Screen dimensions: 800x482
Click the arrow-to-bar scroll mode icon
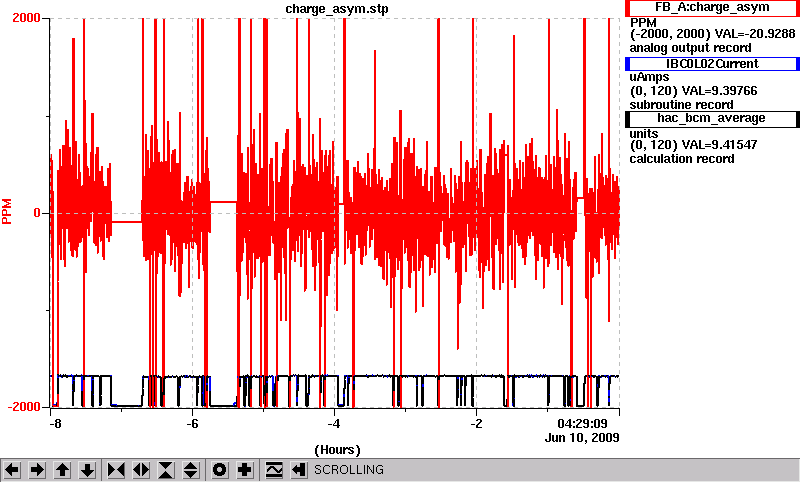pyautogui.click(x=298, y=470)
